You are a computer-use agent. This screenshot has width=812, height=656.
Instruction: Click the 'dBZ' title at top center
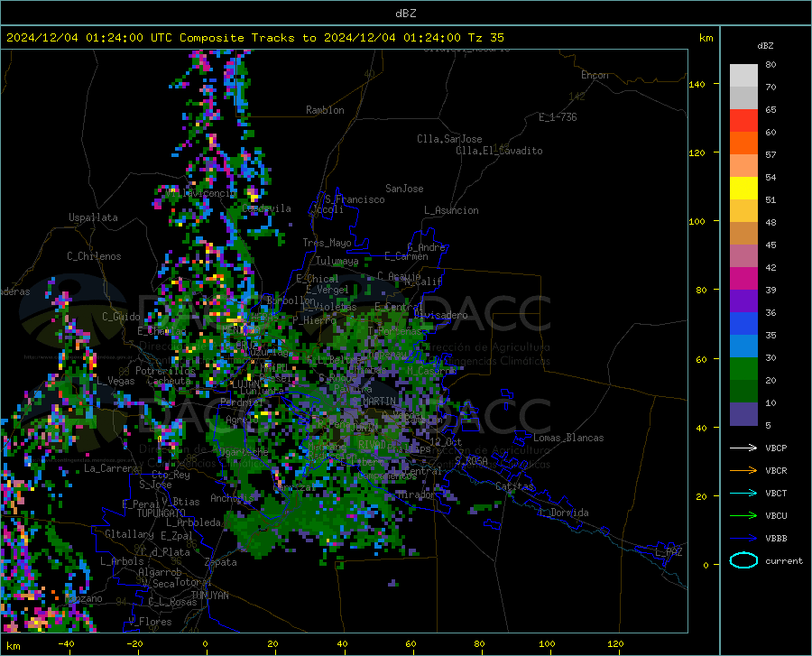[405, 14]
